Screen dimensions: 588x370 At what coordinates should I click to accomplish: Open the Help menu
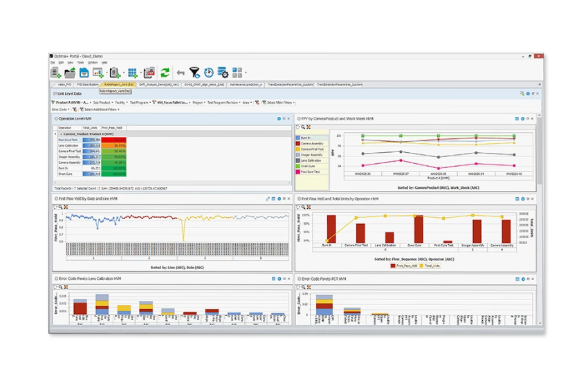pos(104,63)
